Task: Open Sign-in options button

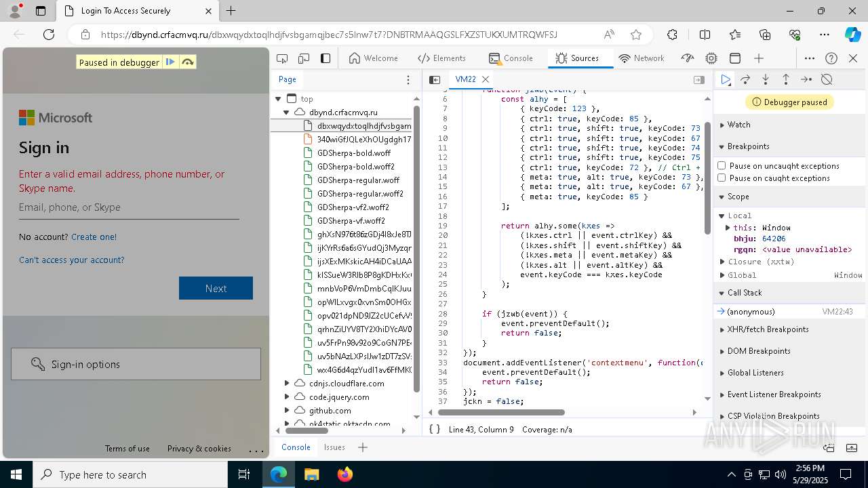Action: (x=136, y=364)
